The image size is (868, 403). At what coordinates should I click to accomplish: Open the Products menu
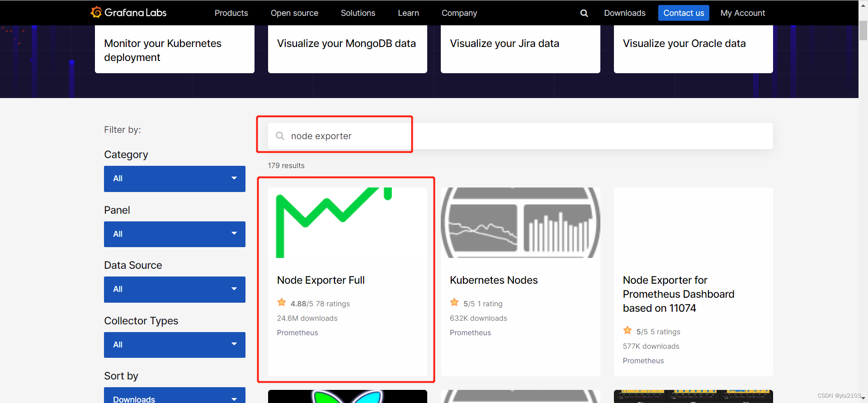[x=231, y=13]
